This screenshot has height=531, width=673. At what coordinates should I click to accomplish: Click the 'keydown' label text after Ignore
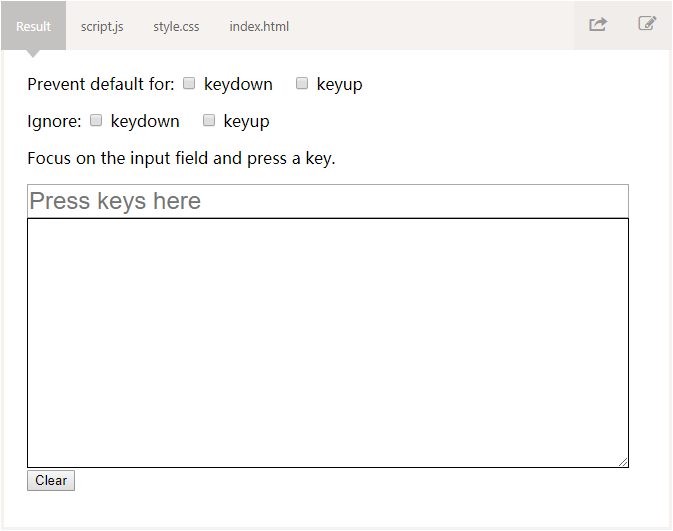point(145,121)
